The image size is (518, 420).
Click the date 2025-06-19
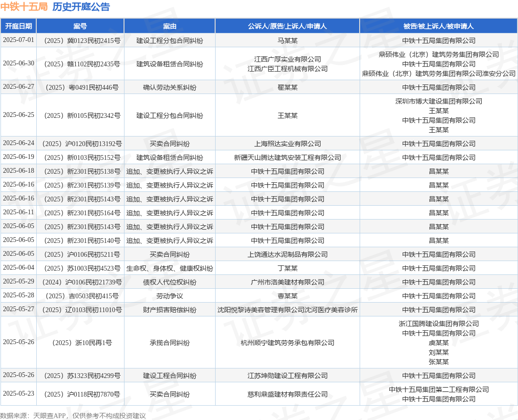tap(19, 157)
